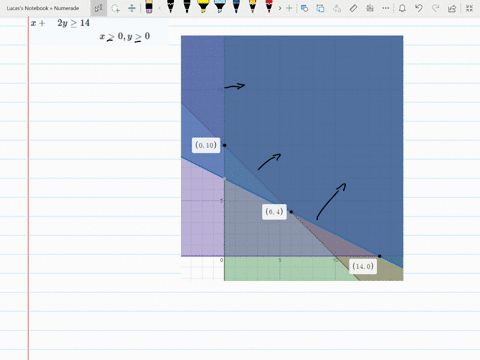480x360 pixels.
Task: Select the orange-yellow thin pen
Action: pos(253,7)
